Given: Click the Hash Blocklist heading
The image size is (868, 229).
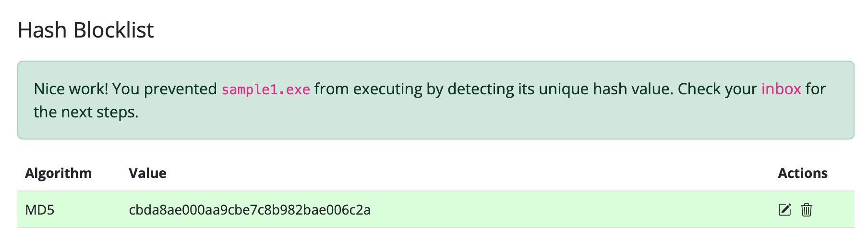Looking at the screenshot, I should click(x=86, y=30).
